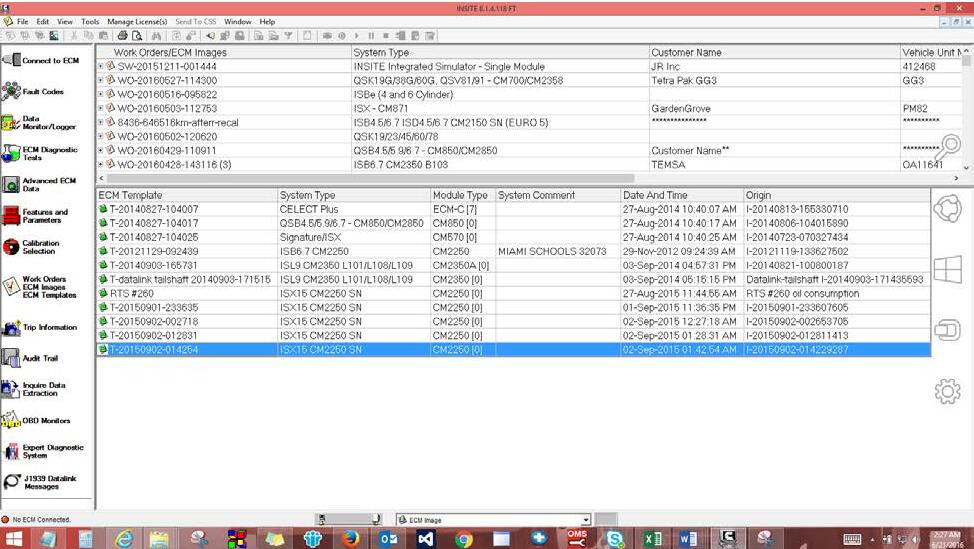
Task: Sort by Origin column header
Action: point(837,195)
